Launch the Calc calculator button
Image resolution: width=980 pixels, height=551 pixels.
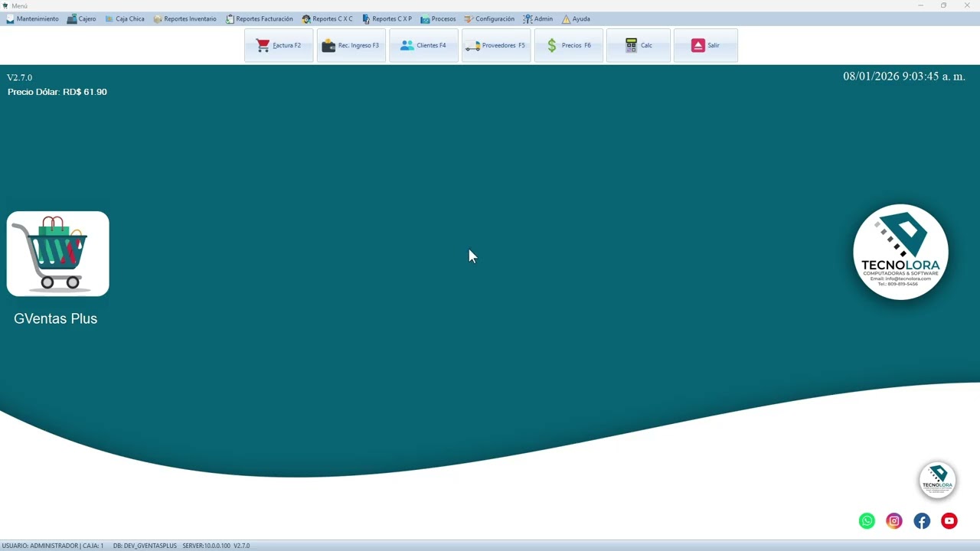(x=639, y=45)
